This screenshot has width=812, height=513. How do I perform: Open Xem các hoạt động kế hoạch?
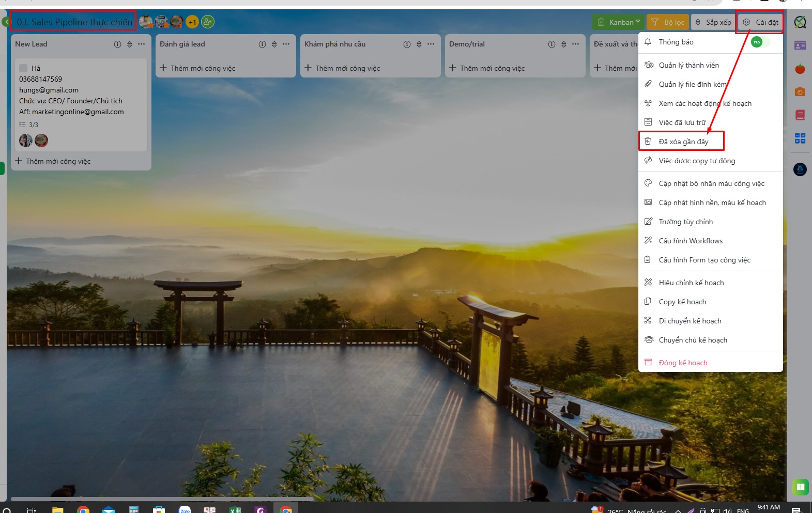[x=711, y=103]
